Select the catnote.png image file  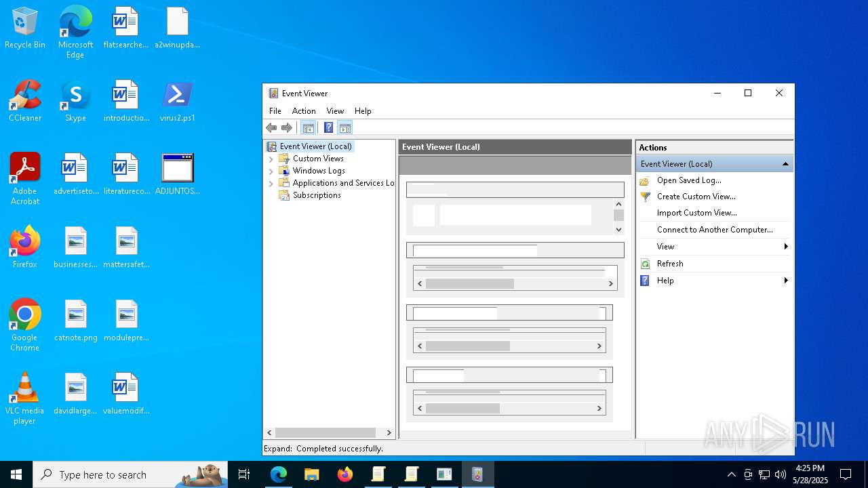coord(76,321)
